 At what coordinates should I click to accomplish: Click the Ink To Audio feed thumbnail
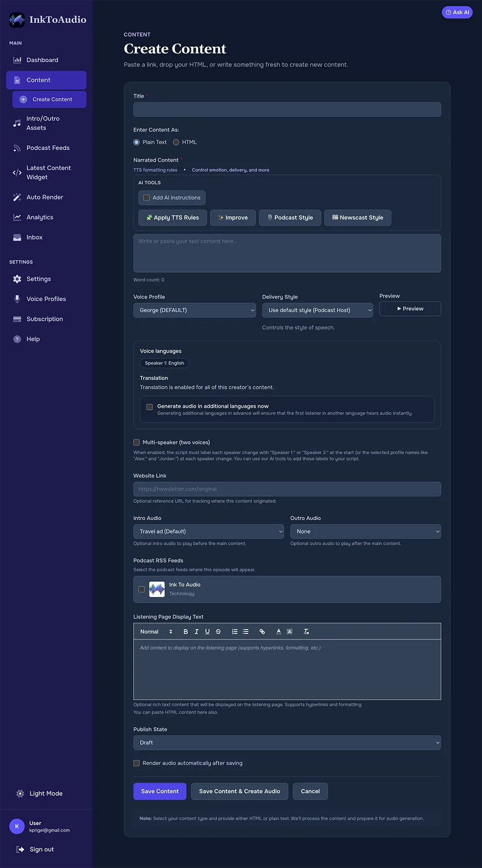point(157,589)
